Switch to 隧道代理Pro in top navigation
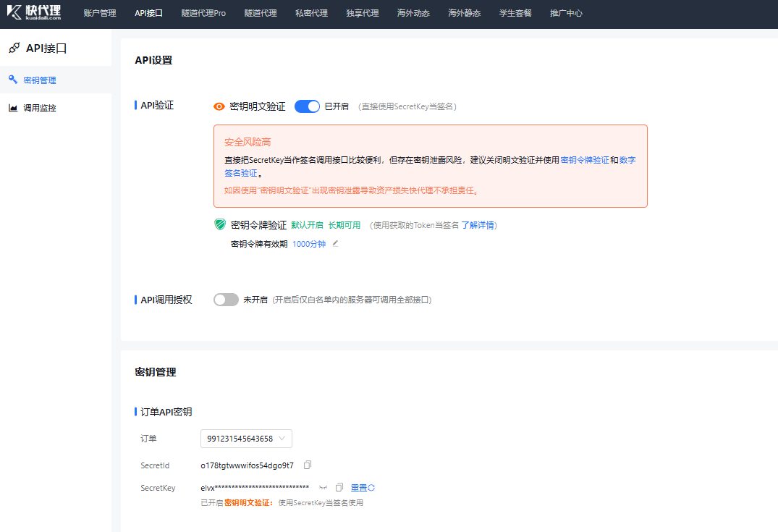Viewport: 778px width, 532px height. point(203,13)
